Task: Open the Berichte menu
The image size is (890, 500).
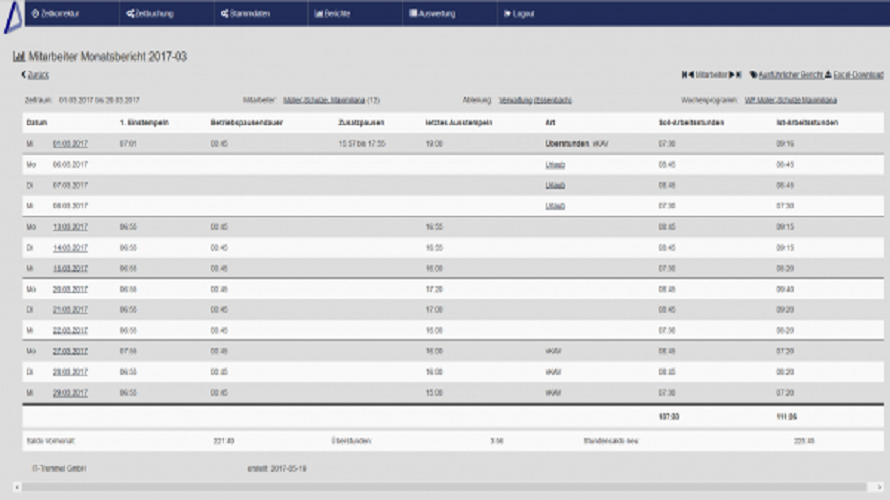Action: click(x=333, y=14)
